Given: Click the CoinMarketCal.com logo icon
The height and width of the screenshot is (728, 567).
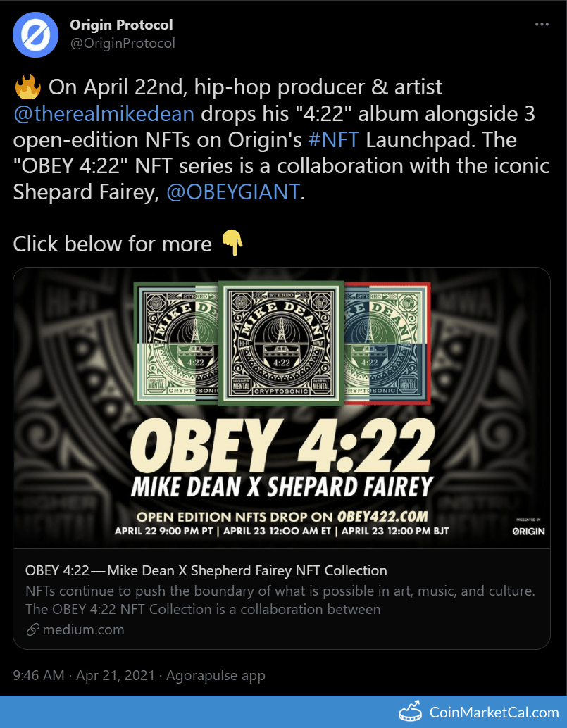Looking at the screenshot, I should [411, 712].
